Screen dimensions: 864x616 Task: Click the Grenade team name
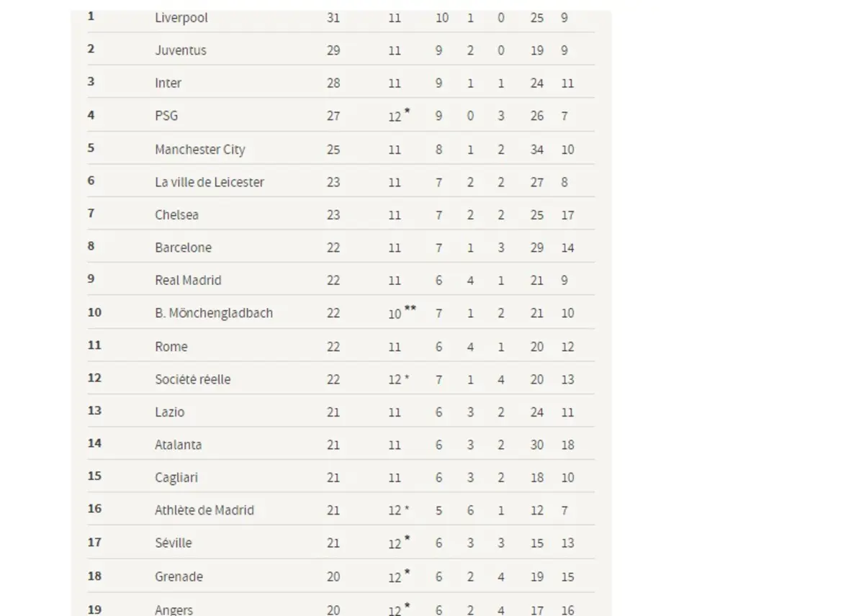pyautogui.click(x=179, y=576)
